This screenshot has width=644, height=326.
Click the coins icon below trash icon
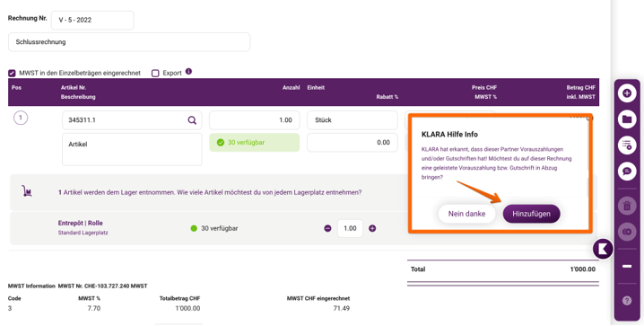pyautogui.click(x=627, y=232)
